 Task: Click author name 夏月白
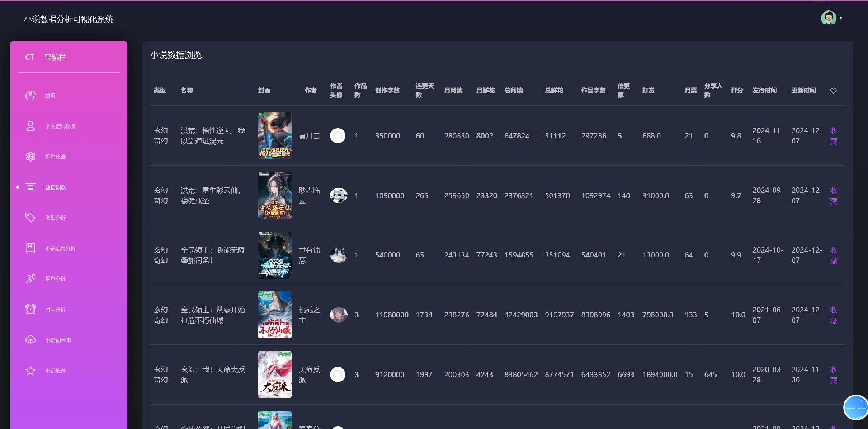pyautogui.click(x=309, y=136)
